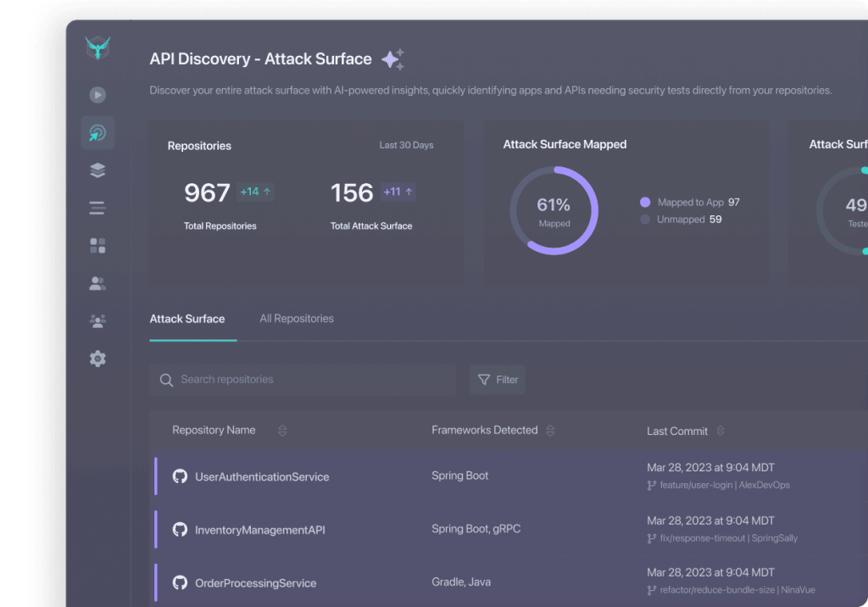
Task: Click the Filter button
Action: tap(498, 380)
